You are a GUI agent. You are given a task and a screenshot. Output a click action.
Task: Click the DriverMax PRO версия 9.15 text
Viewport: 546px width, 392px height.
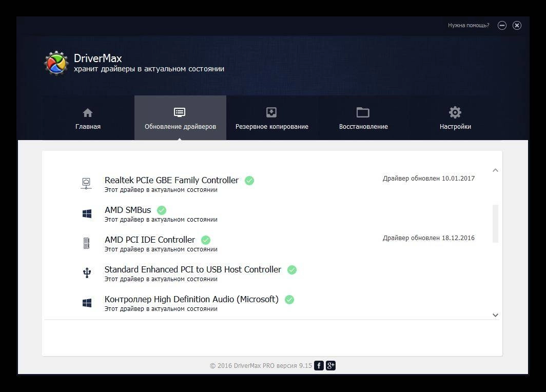click(273, 365)
